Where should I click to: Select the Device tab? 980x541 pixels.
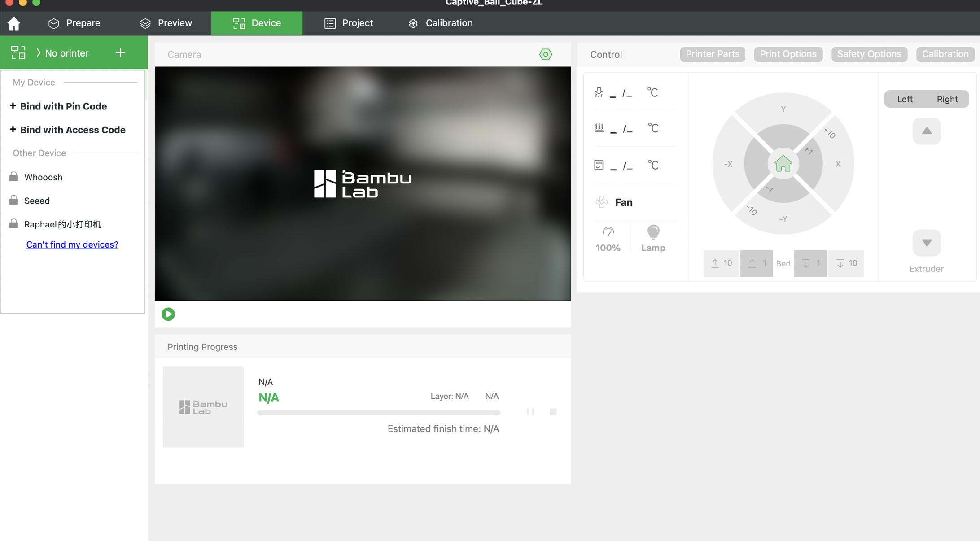(257, 23)
